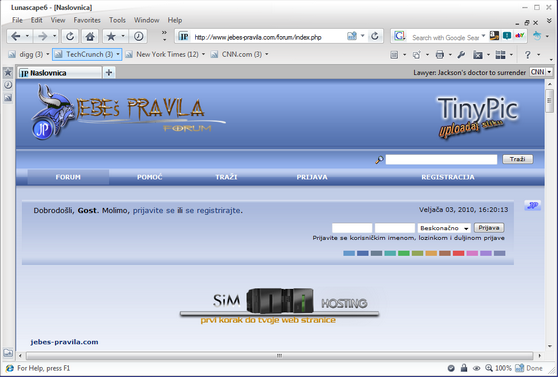Go to the home page via house icon

(x=90, y=36)
